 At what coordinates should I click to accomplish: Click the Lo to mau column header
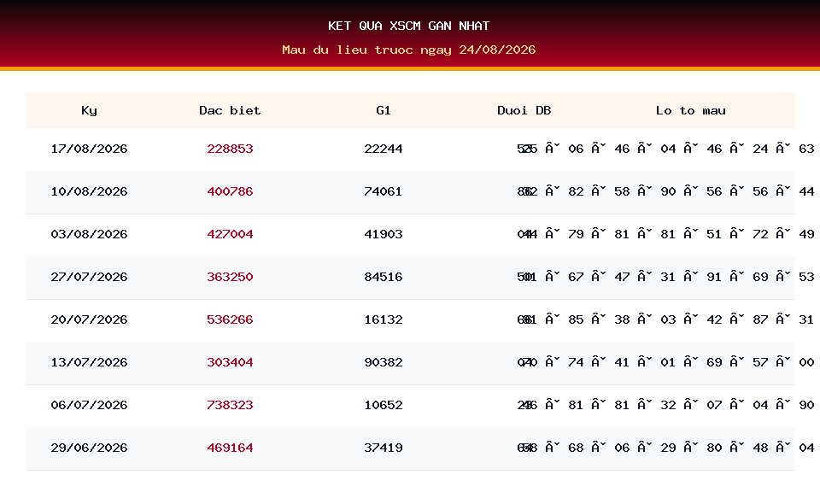point(690,110)
